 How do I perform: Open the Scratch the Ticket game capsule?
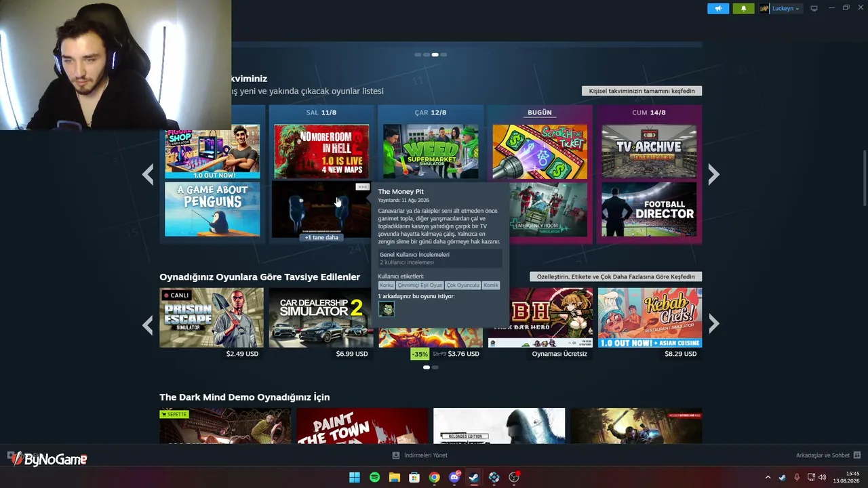(x=540, y=151)
